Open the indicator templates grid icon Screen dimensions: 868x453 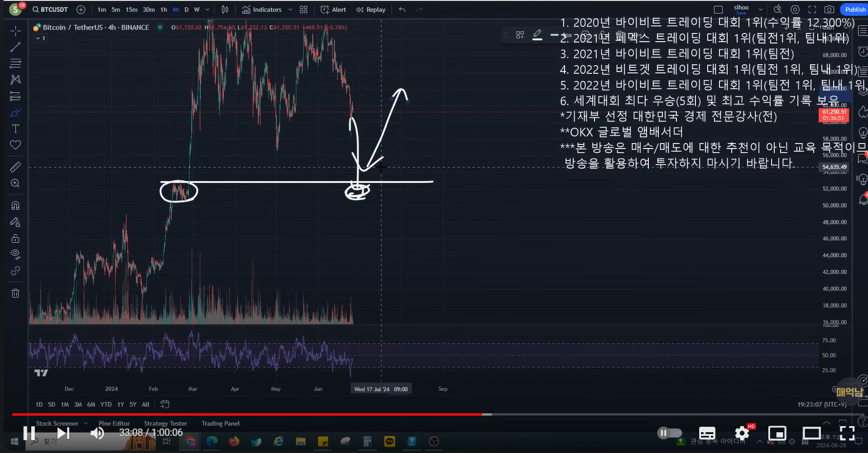point(303,10)
